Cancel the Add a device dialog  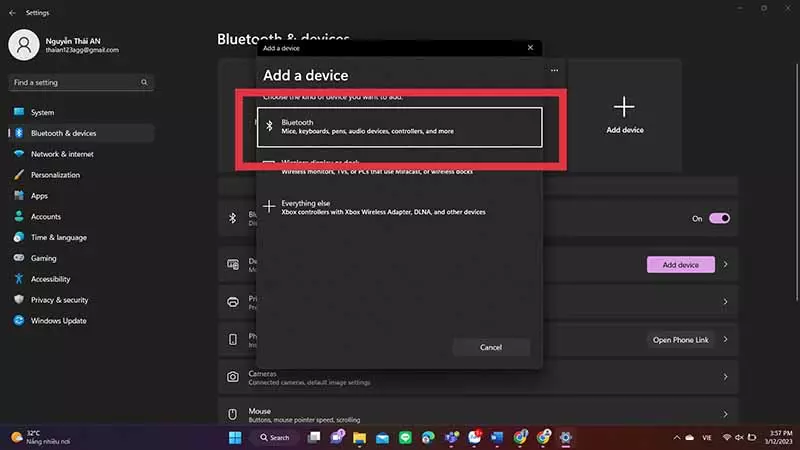(x=491, y=347)
